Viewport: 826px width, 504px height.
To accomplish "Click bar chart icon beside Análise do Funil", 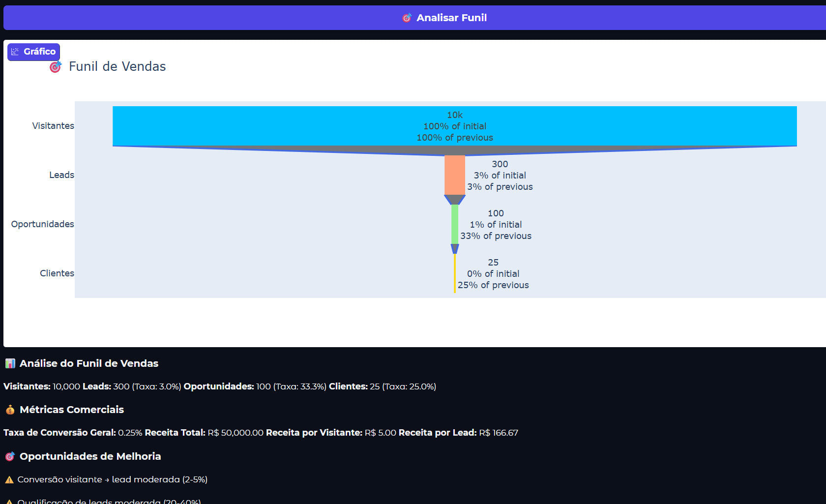I will coord(10,363).
